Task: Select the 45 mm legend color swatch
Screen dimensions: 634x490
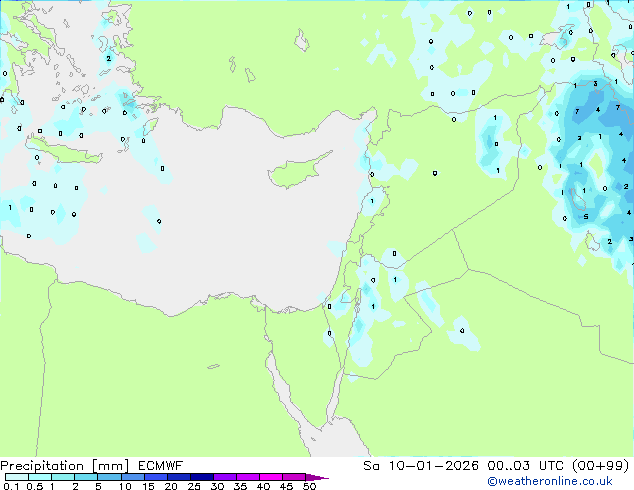Action: coord(294,477)
